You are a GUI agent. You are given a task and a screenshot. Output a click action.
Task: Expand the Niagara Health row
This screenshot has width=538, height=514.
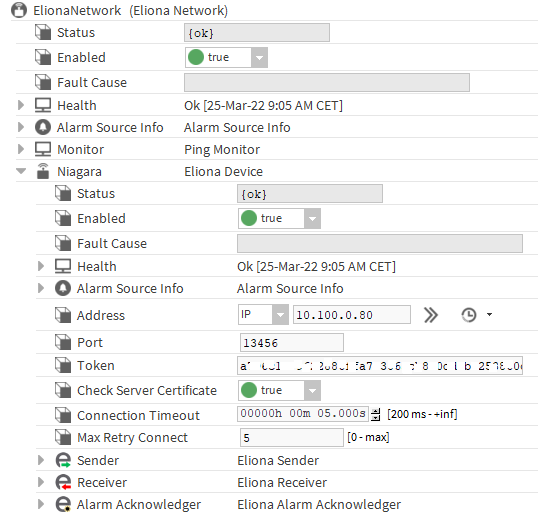coord(41,266)
